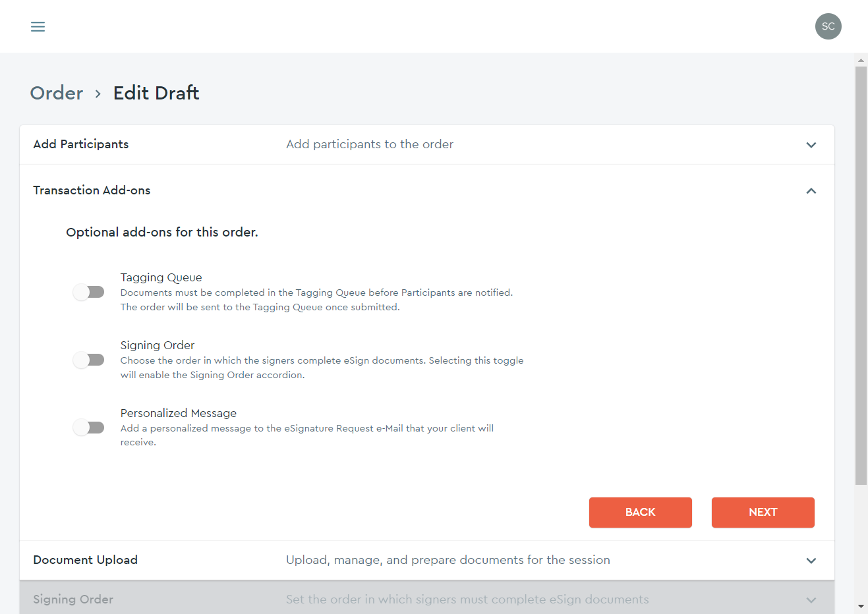Click the Tagging Queue label
The image size is (868, 614).
(161, 277)
